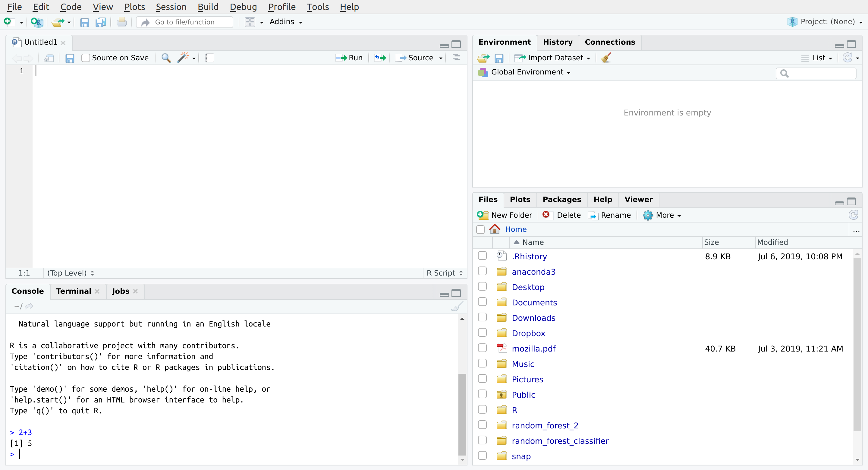Click the Go to directory ellipsis button
The height and width of the screenshot is (470, 868).
click(x=856, y=231)
